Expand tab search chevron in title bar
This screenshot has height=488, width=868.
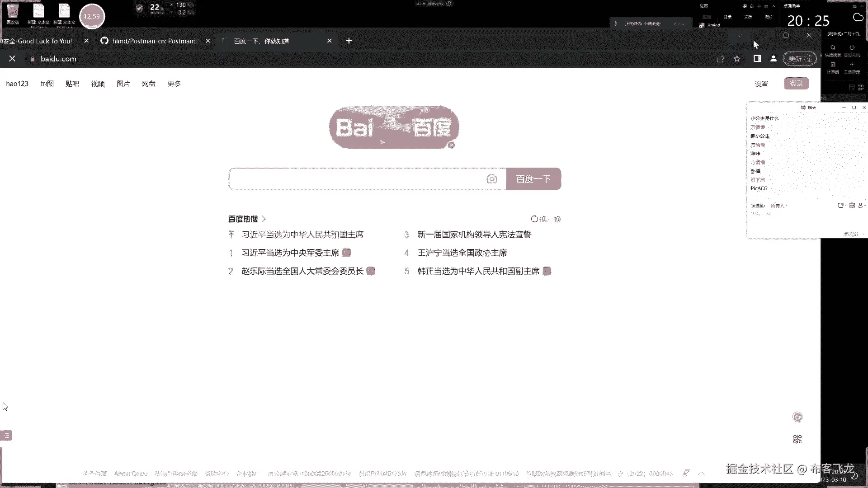[x=739, y=35]
